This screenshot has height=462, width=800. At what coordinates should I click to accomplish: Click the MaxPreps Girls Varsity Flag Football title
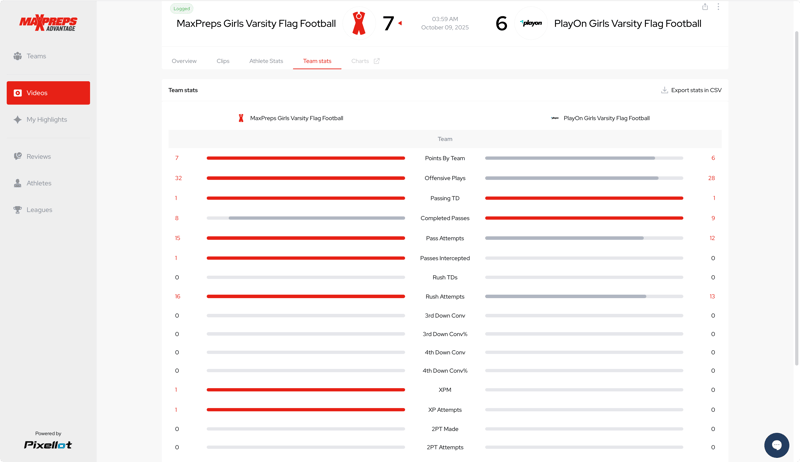pyautogui.click(x=256, y=23)
